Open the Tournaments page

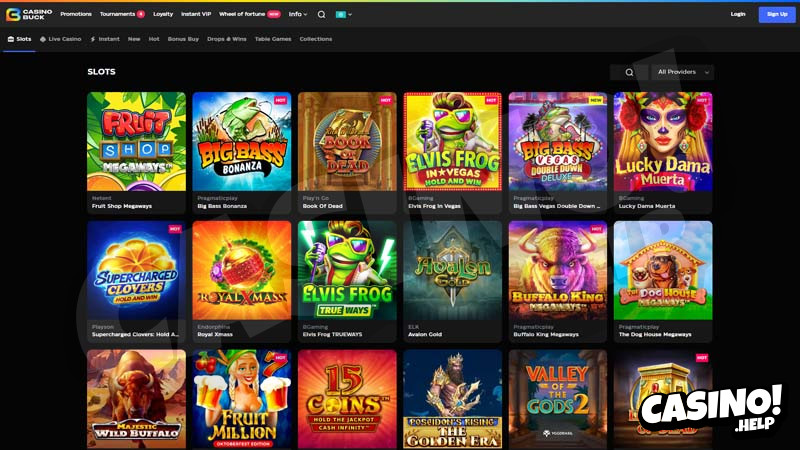(117, 14)
